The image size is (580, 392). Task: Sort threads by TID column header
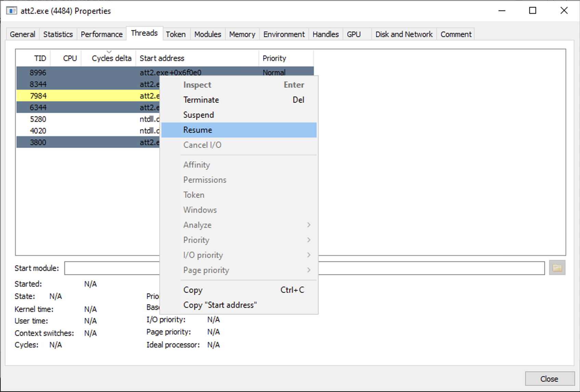click(x=34, y=58)
